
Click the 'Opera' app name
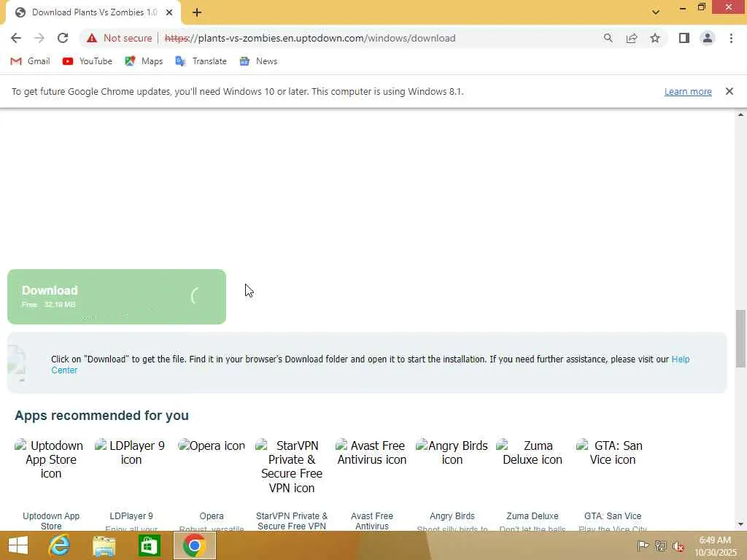coord(212,516)
